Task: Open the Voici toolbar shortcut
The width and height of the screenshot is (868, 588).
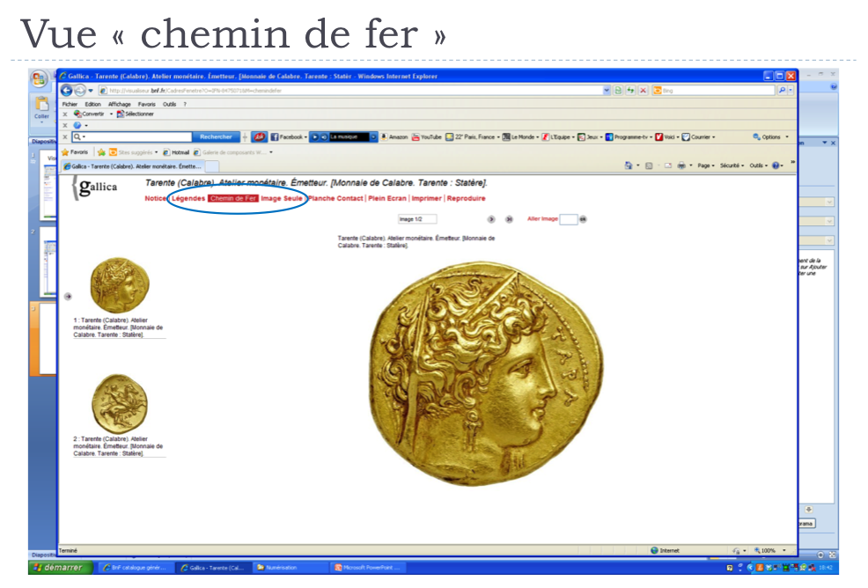Action: [x=667, y=136]
